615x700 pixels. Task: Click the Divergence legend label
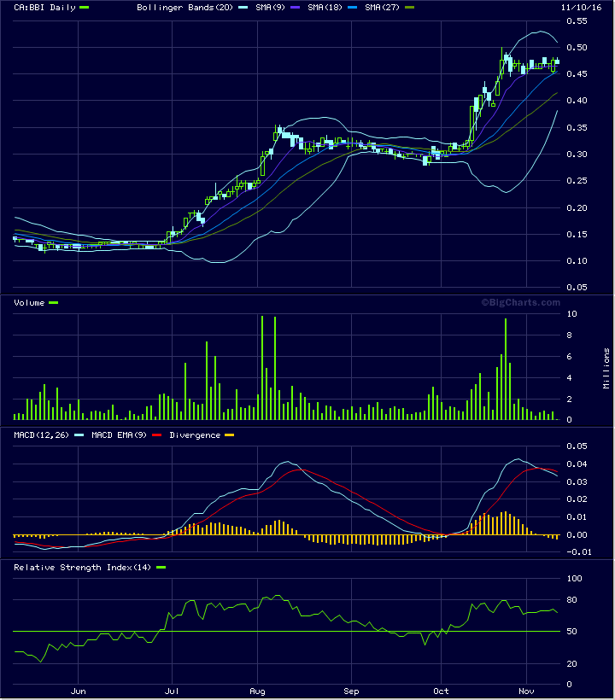point(195,435)
